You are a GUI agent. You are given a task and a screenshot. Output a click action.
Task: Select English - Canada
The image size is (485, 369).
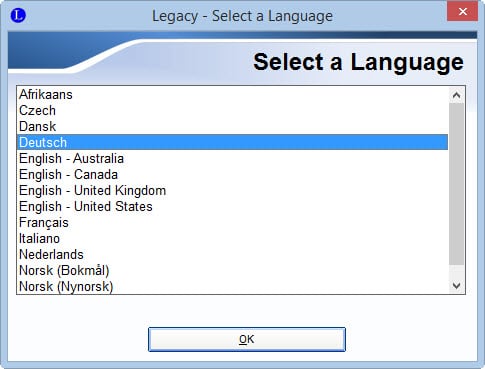(232, 174)
